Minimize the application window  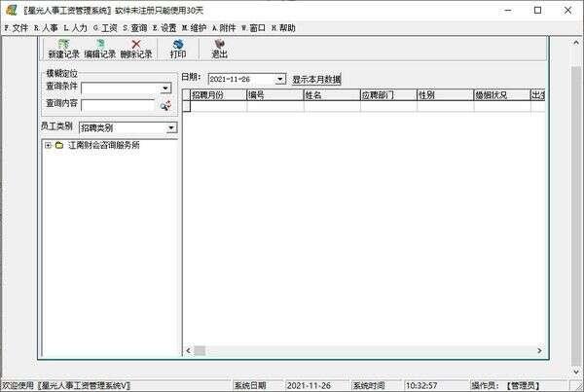click(508, 11)
